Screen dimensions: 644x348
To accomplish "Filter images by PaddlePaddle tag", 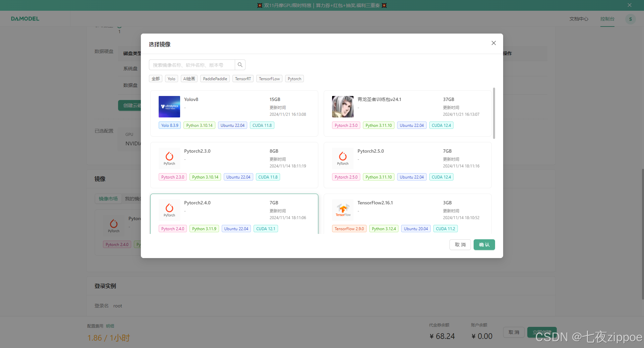I will [215, 79].
